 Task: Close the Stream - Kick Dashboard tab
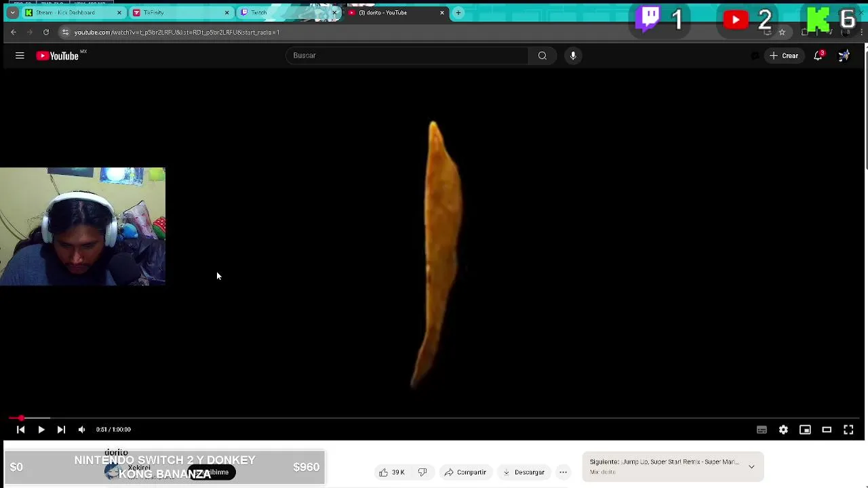click(x=119, y=12)
